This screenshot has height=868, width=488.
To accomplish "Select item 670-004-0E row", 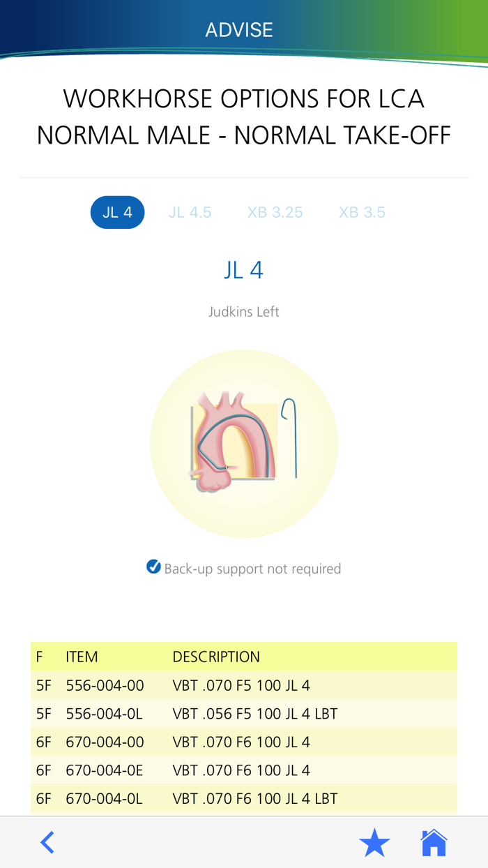I will tap(243, 770).
